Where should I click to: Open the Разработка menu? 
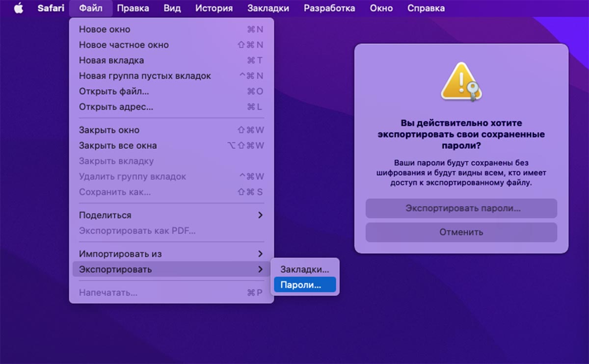[329, 8]
